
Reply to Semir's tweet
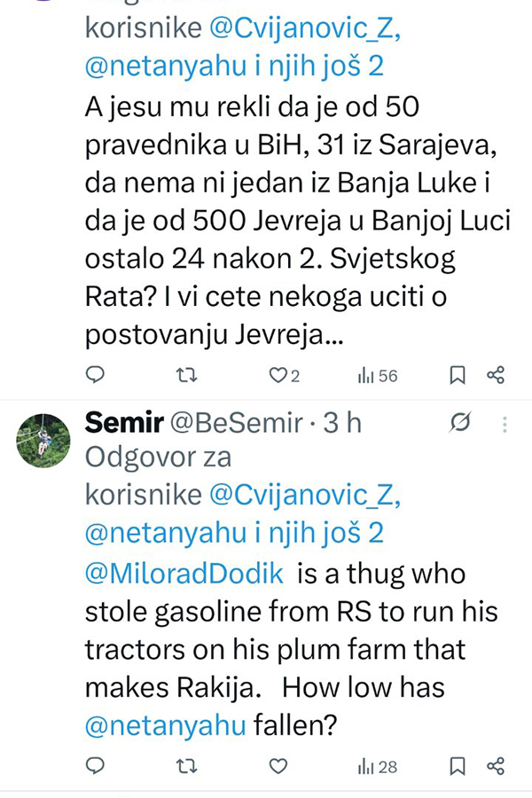[95, 766]
